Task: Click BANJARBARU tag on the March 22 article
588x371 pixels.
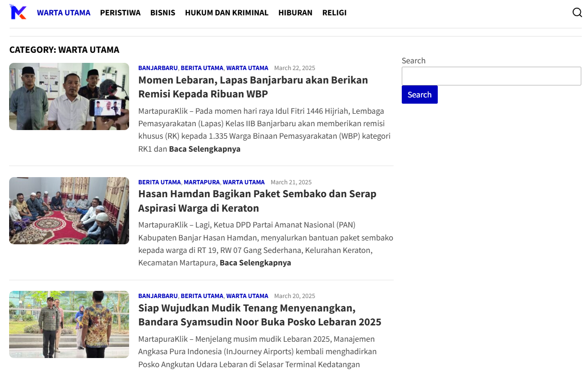Action: pyautogui.click(x=158, y=68)
